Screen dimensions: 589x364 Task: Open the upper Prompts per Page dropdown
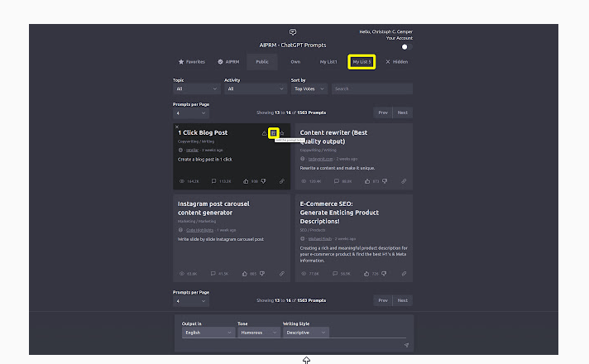(x=191, y=113)
